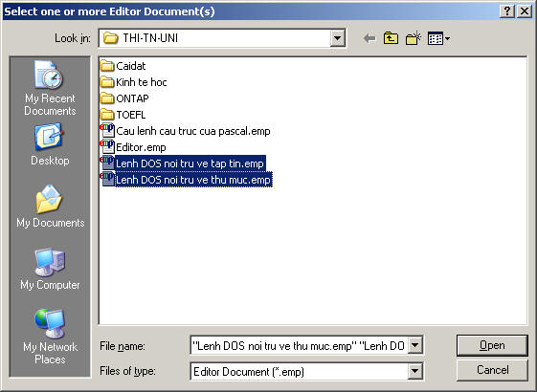The width and height of the screenshot is (537, 392).
Task: Expand the Files of type dropdown
Action: [x=414, y=372]
